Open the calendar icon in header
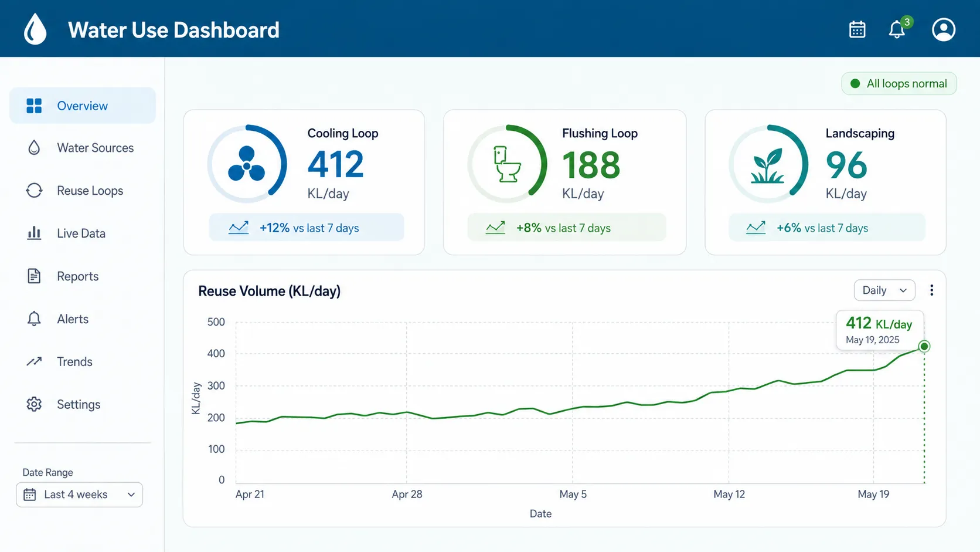 click(x=857, y=29)
